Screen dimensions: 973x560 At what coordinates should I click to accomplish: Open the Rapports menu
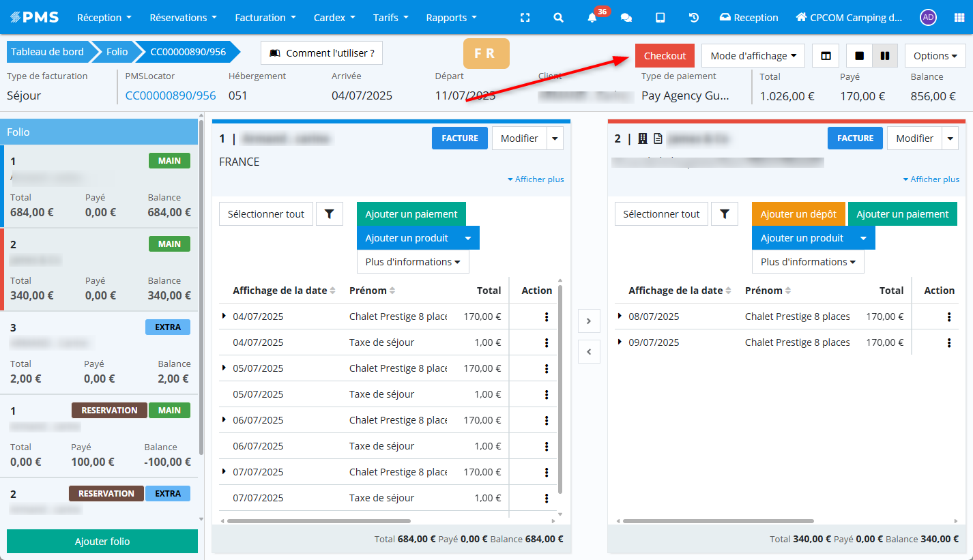pos(451,18)
